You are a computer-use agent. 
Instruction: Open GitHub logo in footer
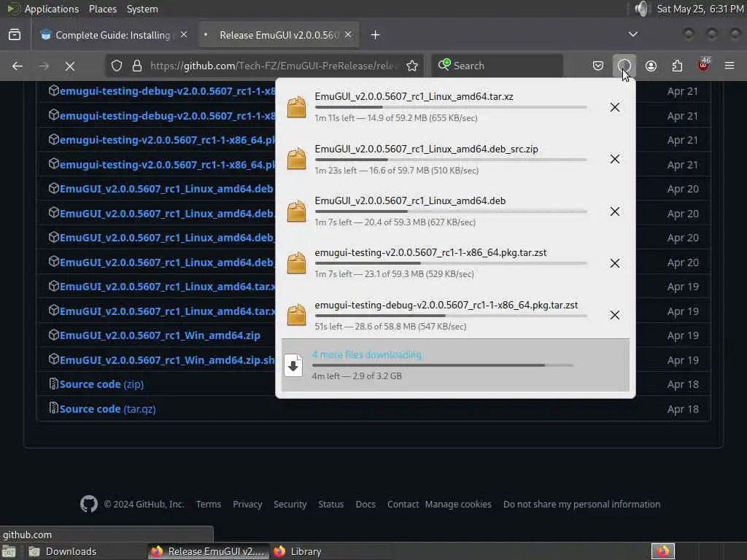(89, 504)
